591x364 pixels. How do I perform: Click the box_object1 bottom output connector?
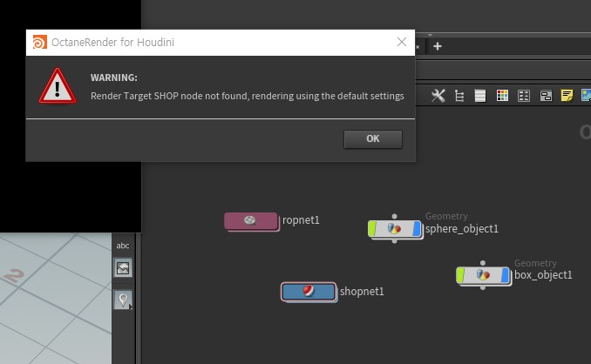483,287
